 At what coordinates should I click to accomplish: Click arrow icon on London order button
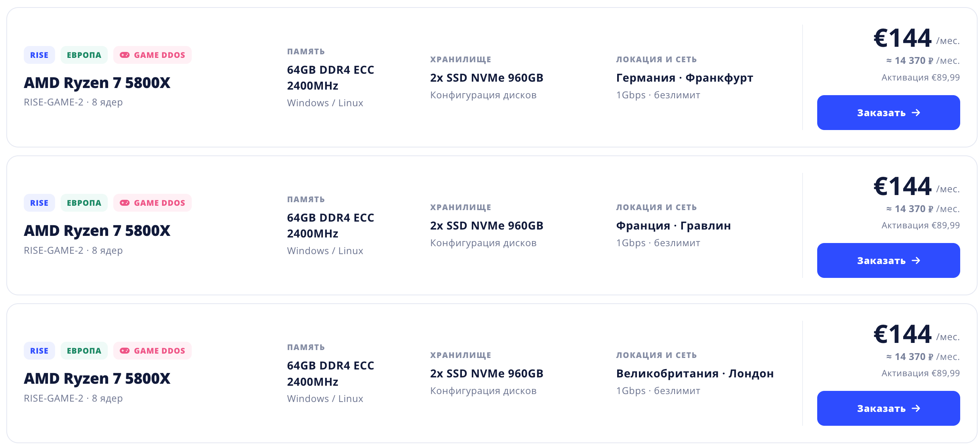[916, 408]
